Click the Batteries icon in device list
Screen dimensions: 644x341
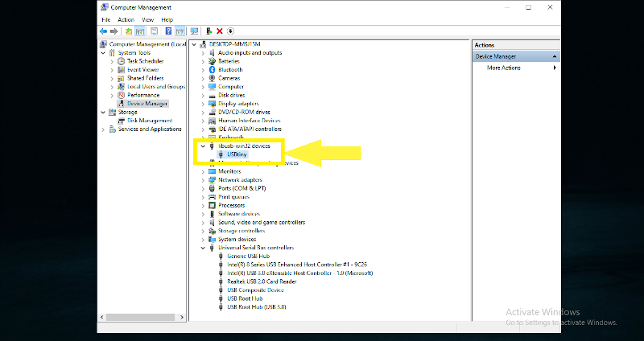click(x=212, y=61)
